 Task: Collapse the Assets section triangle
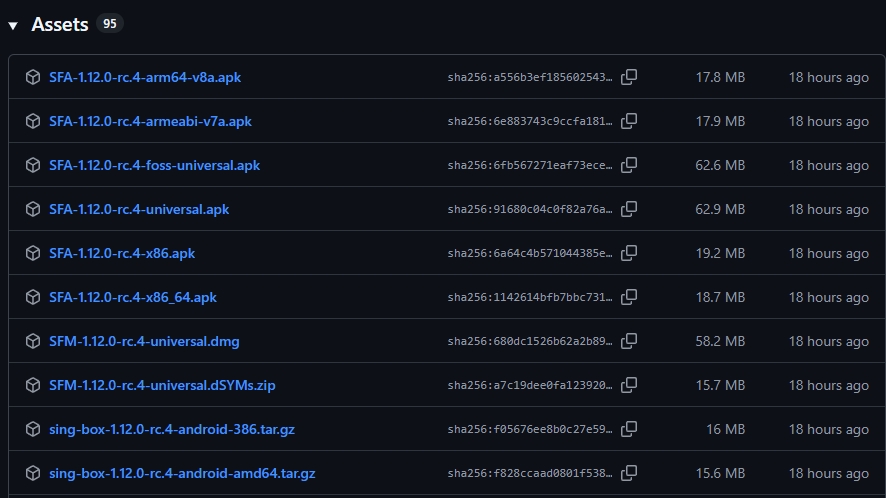click(13, 25)
